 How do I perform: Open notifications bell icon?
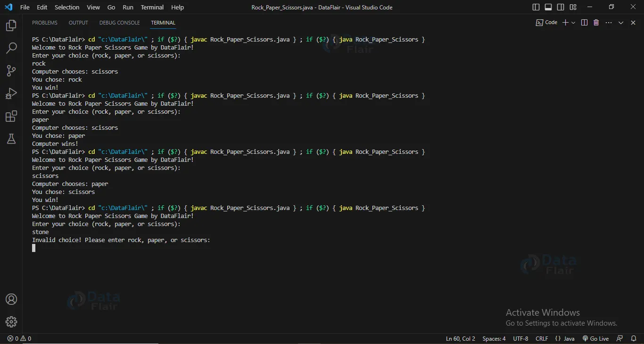(x=633, y=338)
